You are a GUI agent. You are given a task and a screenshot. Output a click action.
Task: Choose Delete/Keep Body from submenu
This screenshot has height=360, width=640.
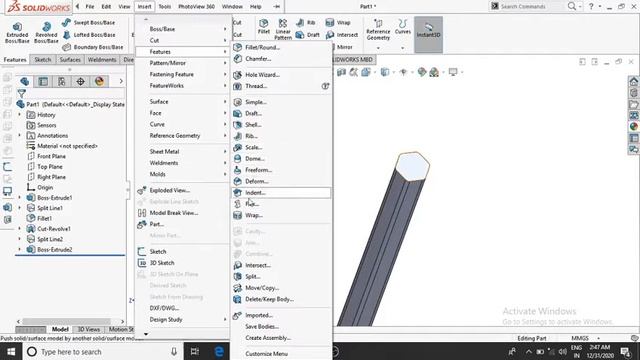coord(281,299)
